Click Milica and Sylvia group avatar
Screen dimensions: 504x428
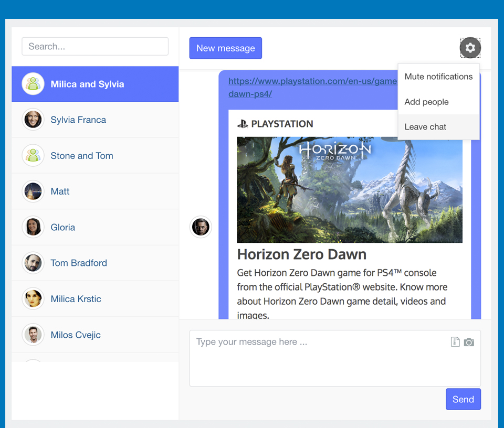click(33, 84)
